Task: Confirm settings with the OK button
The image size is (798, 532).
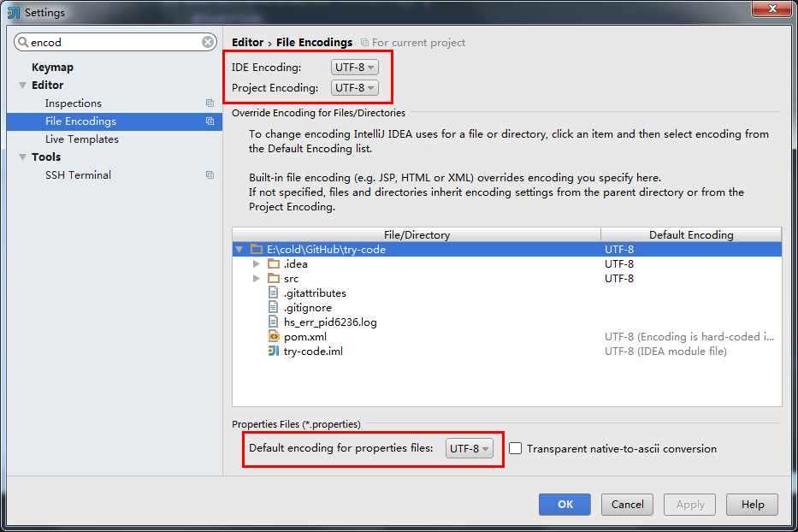Action: click(565, 504)
